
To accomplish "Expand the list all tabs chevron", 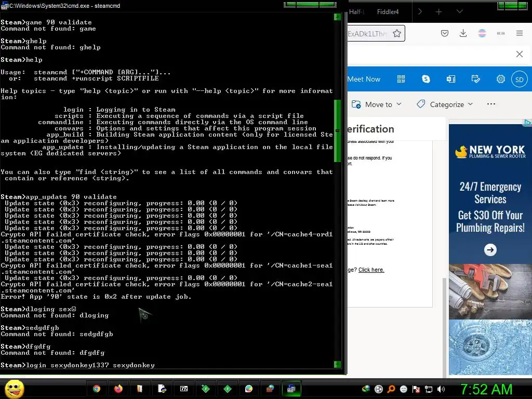I will tap(459, 11).
